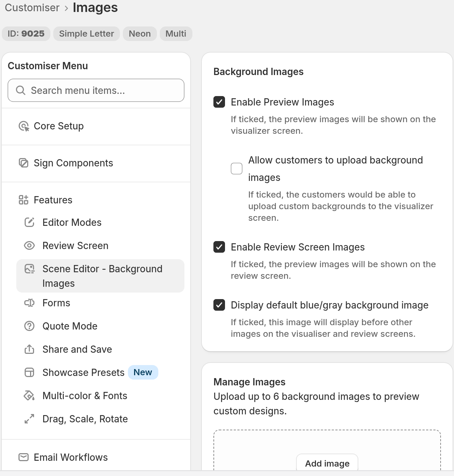Go to Review Screen menu item
The width and height of the screenshot is (454, 476).
click(x=100, y=245)
